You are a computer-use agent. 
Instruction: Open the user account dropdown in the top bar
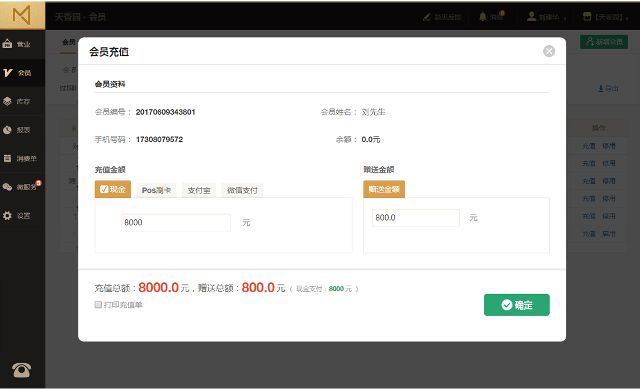pos(546,17)
